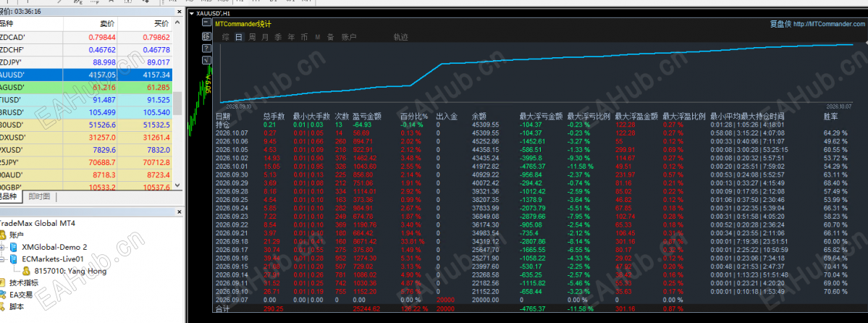Click the 总手数 total lots header

274,117
